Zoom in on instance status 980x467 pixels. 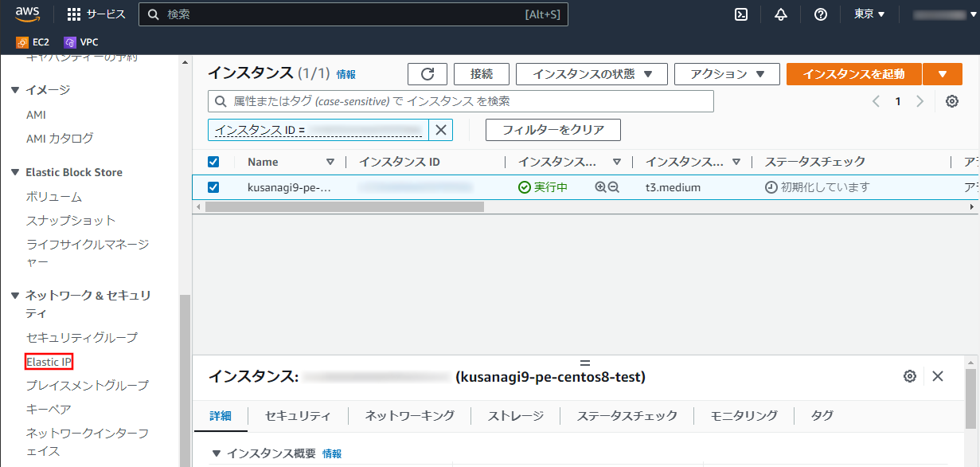(x=600, y=187)
